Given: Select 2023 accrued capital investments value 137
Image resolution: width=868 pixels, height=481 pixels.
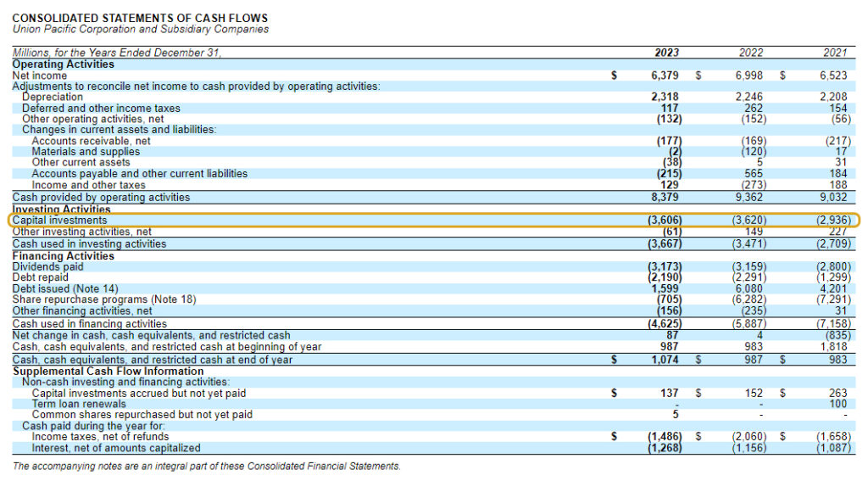Looking at the screenshot, I should [x=670, y=394].
